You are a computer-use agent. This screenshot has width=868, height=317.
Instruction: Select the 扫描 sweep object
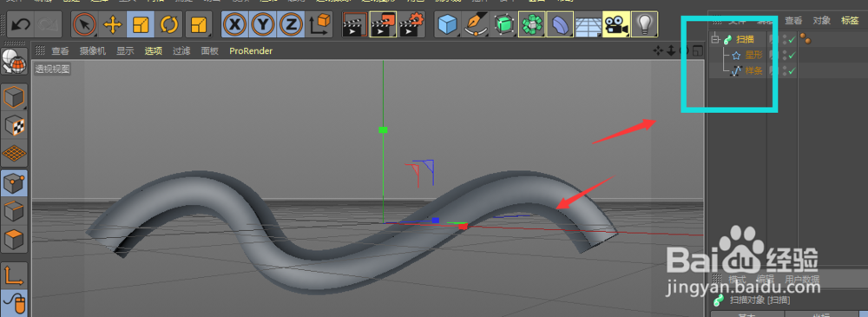(745, 39)
